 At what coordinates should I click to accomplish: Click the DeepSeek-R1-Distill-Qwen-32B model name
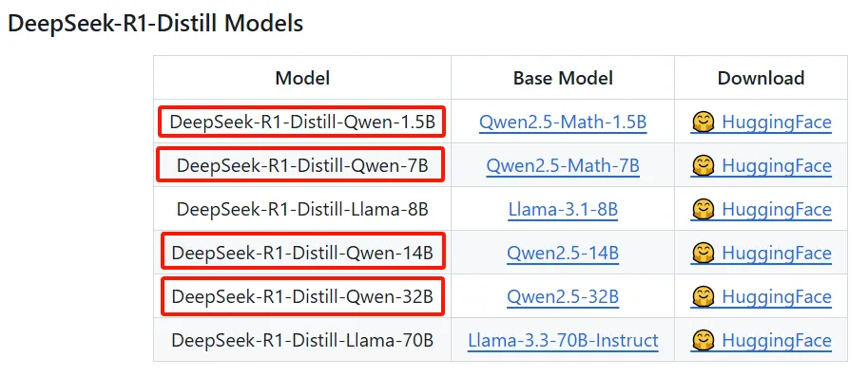[302, 296]
